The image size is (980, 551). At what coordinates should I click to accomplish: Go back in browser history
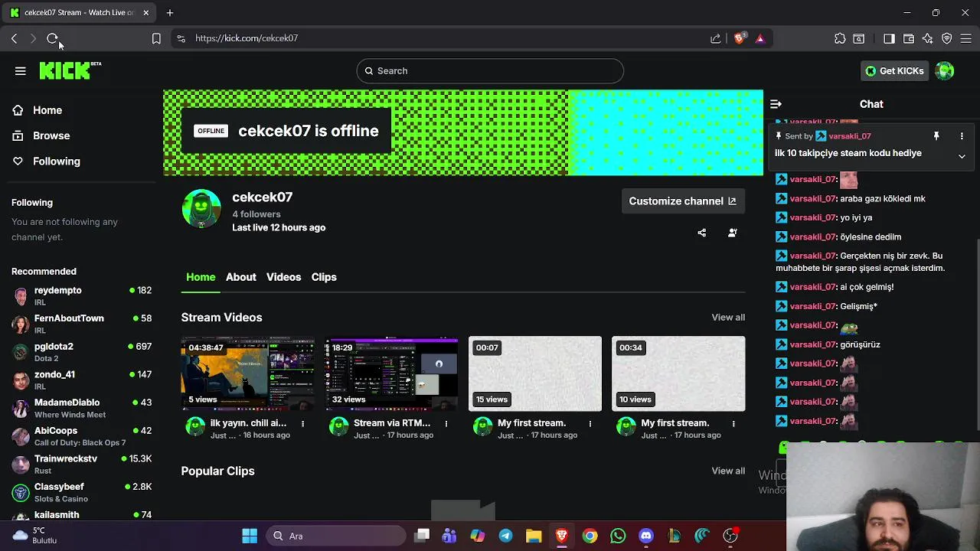(x=14, y=38)
